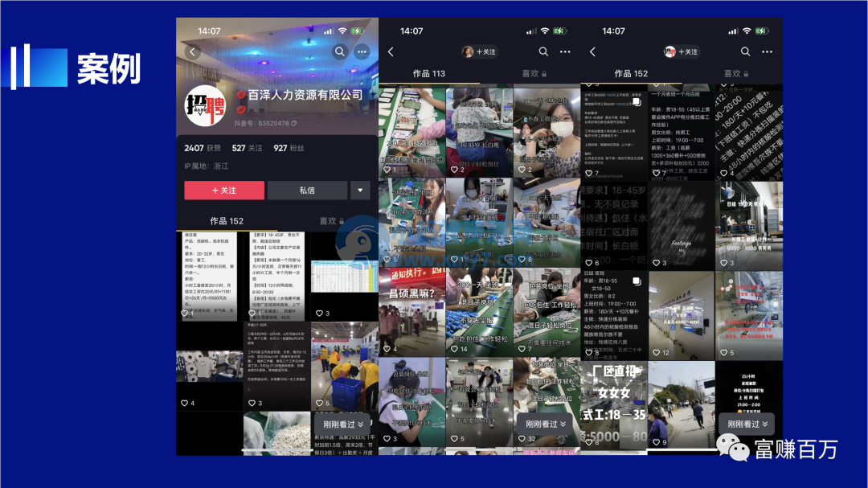Follow the account via the red +关注 button
868x488 pixels.
click(x=223, y=191)
